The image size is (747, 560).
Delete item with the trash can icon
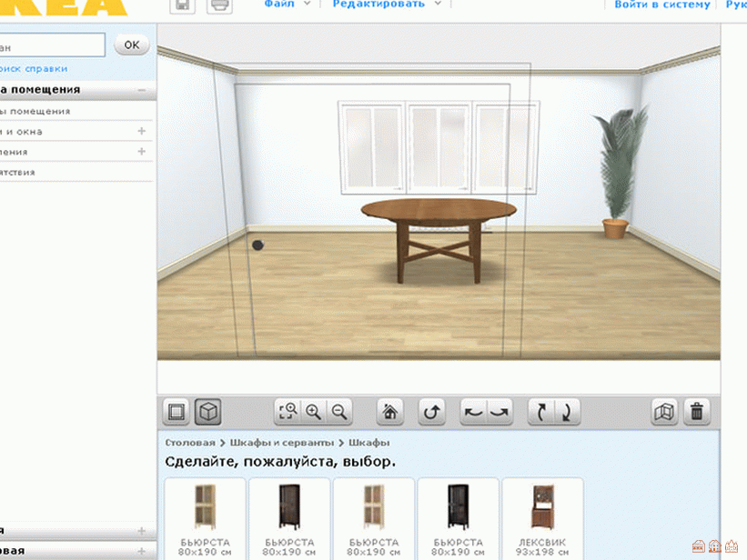click(x=696, y=412)
